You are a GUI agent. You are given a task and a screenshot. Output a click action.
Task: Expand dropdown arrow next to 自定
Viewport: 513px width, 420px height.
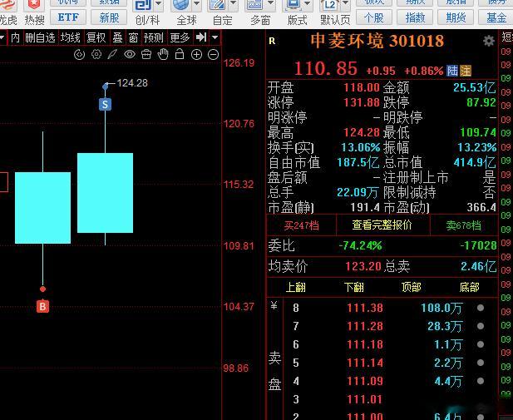234,4
